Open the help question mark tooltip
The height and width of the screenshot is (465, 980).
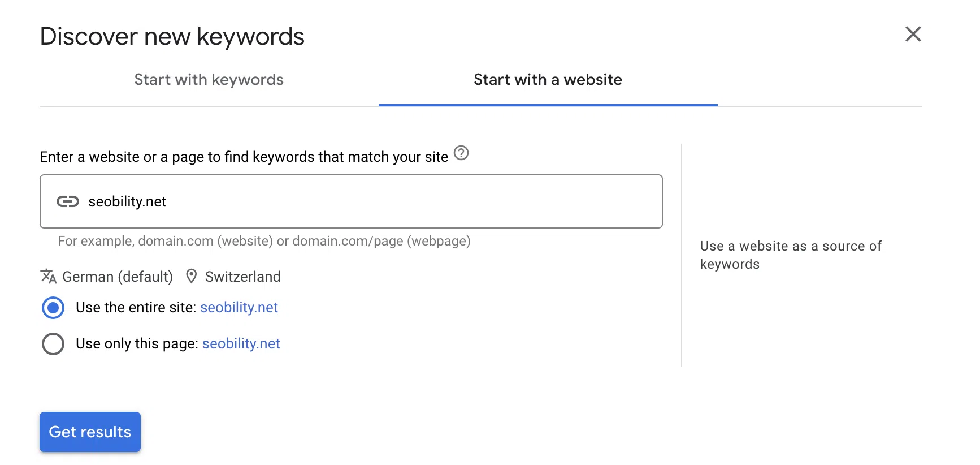(461, 153)
